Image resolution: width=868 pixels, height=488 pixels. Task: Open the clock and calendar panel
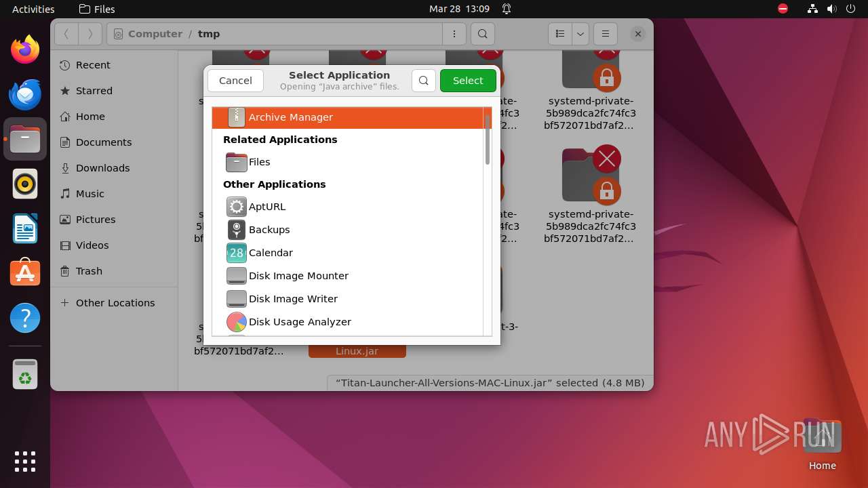[x=459, y=9]
